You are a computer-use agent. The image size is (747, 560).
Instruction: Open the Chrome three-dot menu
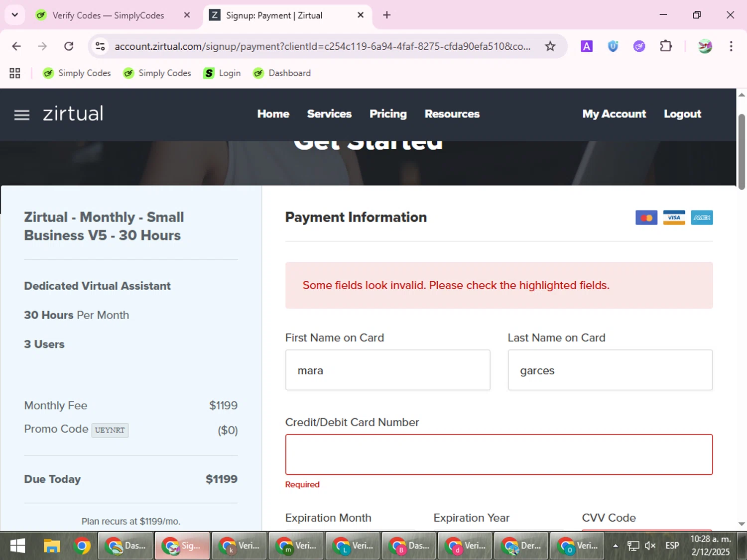[731, 46]
